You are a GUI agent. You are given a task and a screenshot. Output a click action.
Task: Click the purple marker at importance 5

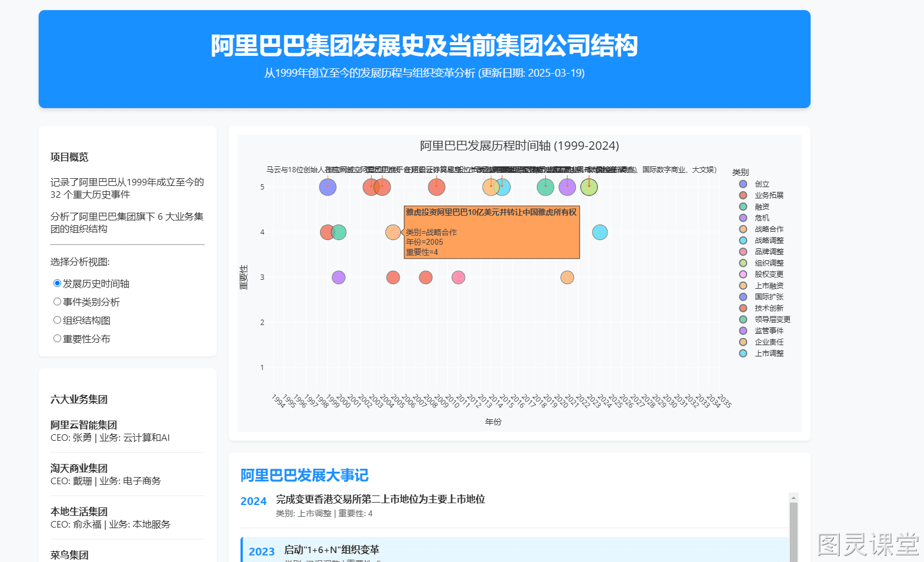[x=567, y=187]
